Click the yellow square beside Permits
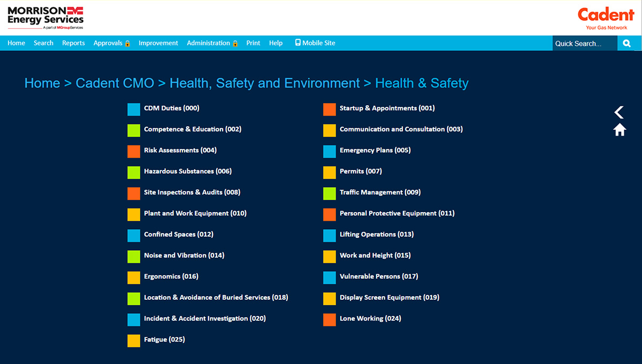The image size is (642, 364). (x=330, y=172)
